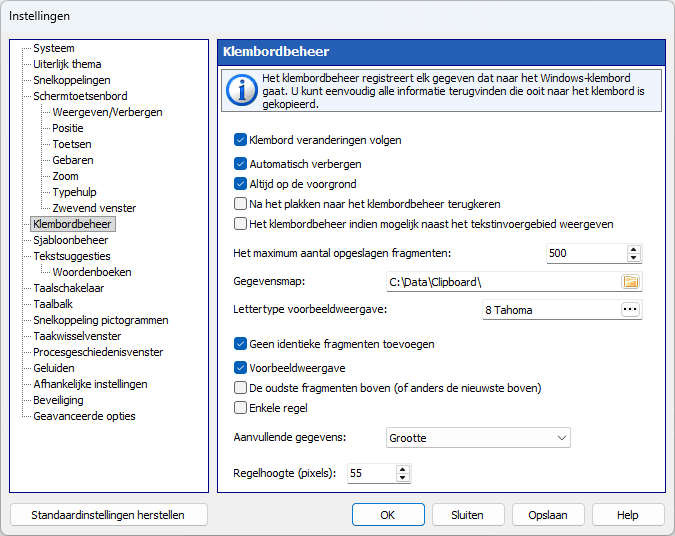Open the folder browse icon for Gegevensmap
The width and height of the screenshot is (675, 536).
(631, 282)
